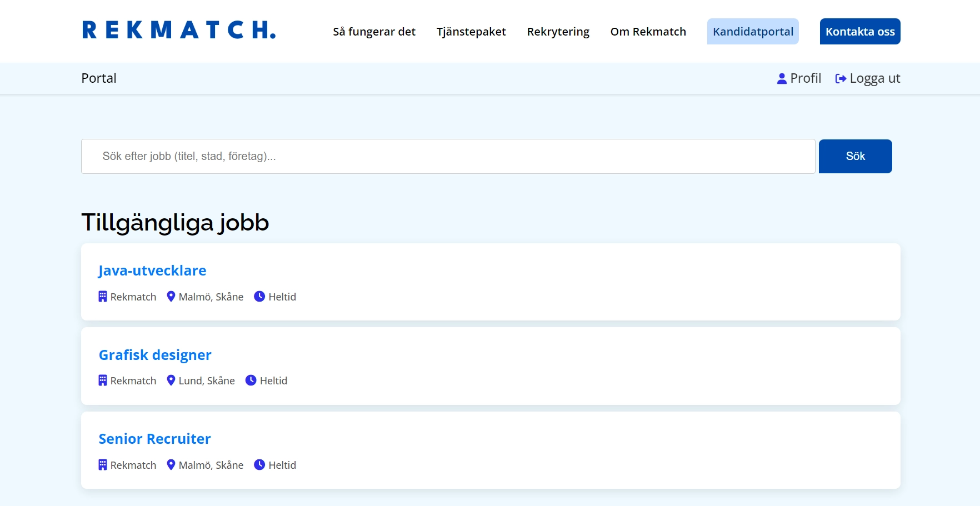Click the building icon beside Rekmatch under Java-utvecklare

[102, 296]
